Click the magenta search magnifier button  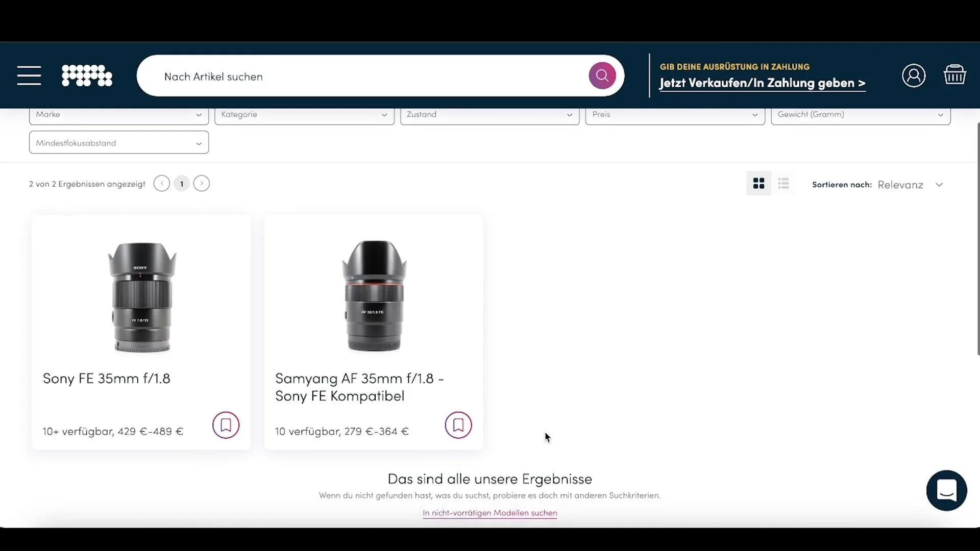point(602,76)
